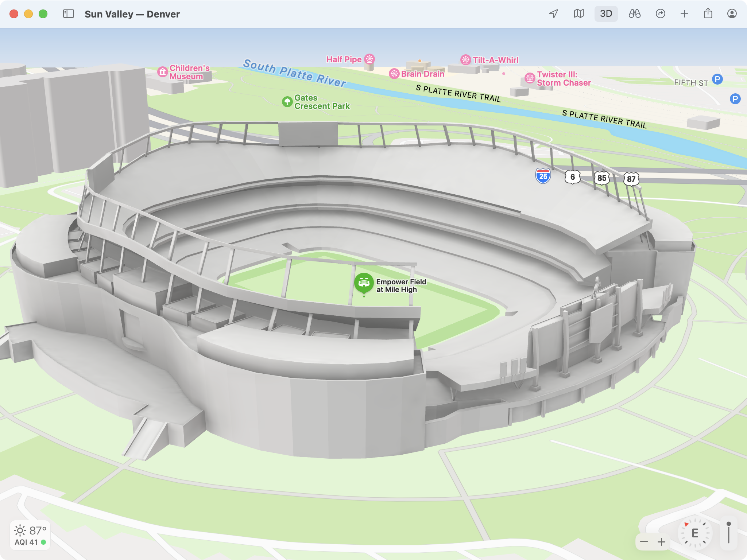This screenshot has height=560, width=747.
Task: Zoom in using the plus button
Action: tap(662, 542)
